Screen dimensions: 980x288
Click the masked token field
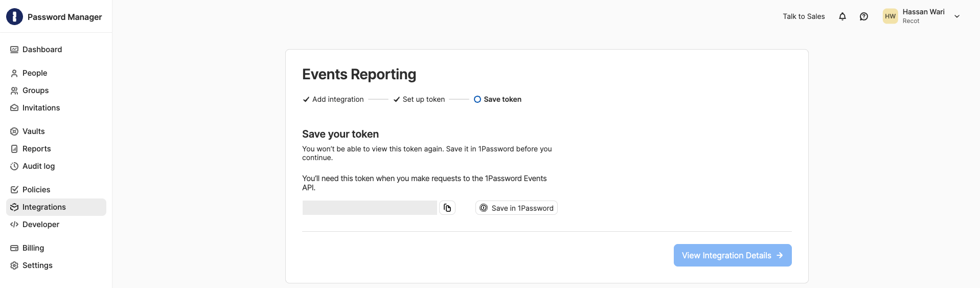(370, 208)
